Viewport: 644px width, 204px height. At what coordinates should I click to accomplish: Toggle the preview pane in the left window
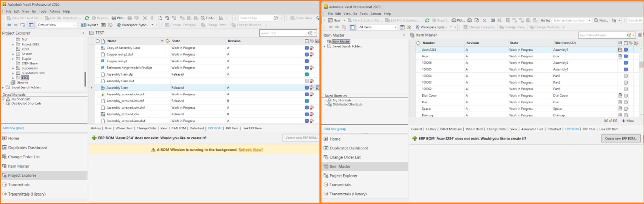(31, 25)
